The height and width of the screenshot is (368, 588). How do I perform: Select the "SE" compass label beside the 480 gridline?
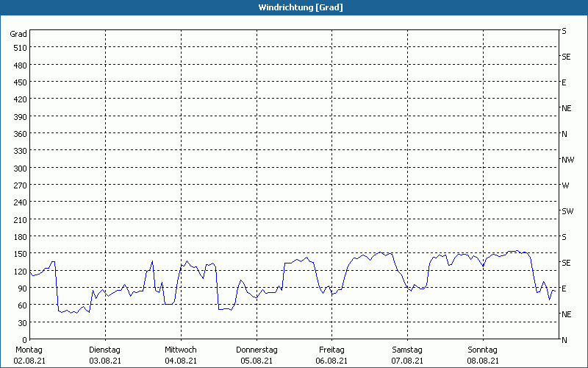[566, 57]
